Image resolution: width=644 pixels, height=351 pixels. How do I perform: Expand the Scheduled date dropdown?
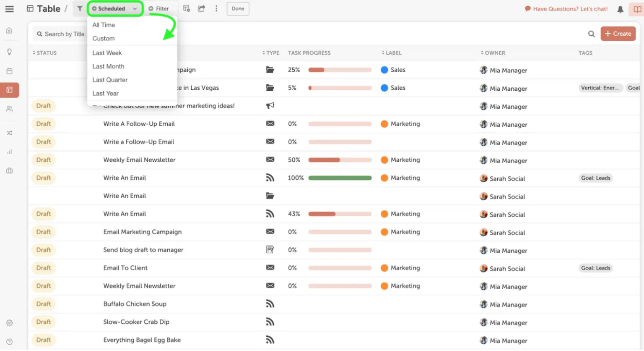(x=115, y=9)
